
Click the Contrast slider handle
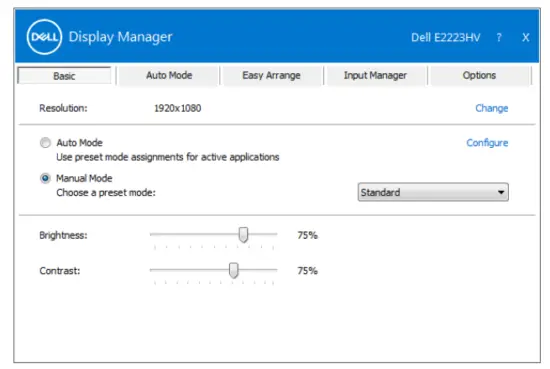[x=233, y=270]
